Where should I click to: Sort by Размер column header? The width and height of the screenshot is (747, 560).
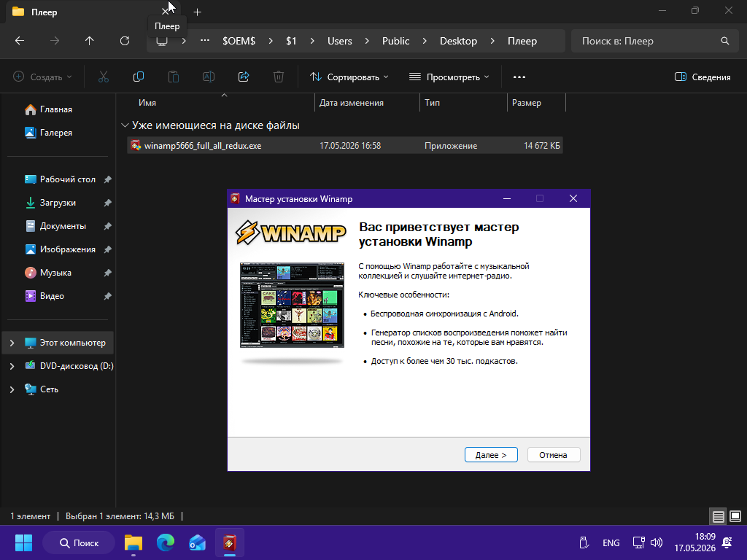(x=527, y=103)
